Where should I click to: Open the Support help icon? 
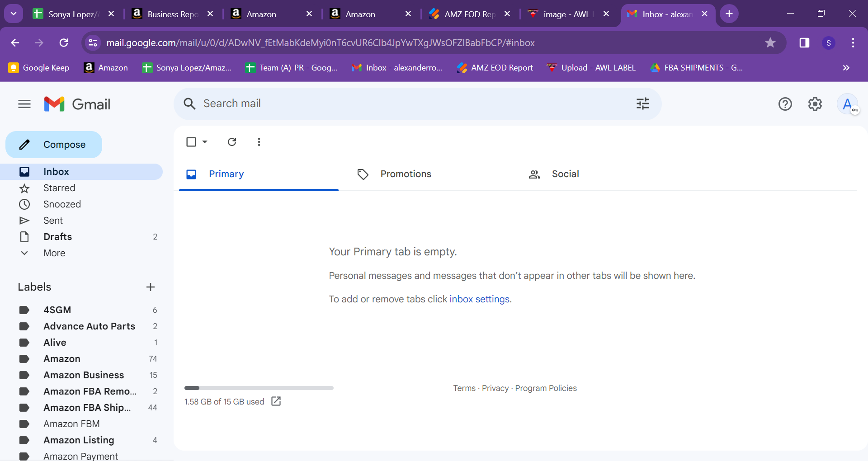click(785, 104)
